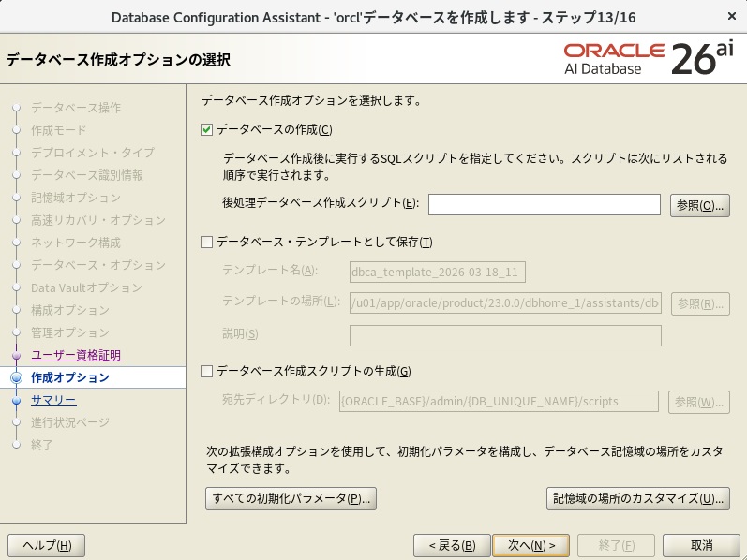747x560 pixels.
Task: Click the 終了 step label in sidebar
Action: click(42, 445)
